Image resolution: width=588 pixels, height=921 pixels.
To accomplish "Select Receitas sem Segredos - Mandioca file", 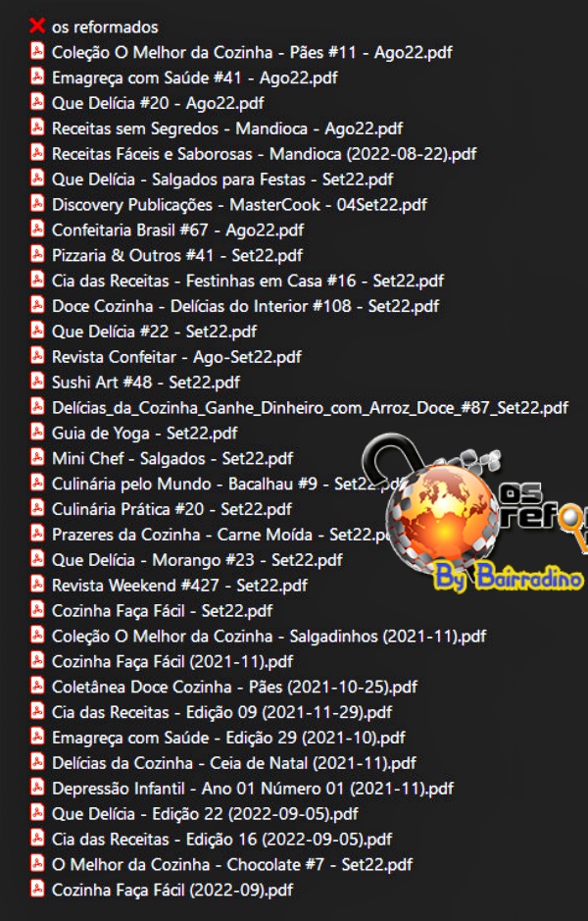I will click(x=227, y=128).
